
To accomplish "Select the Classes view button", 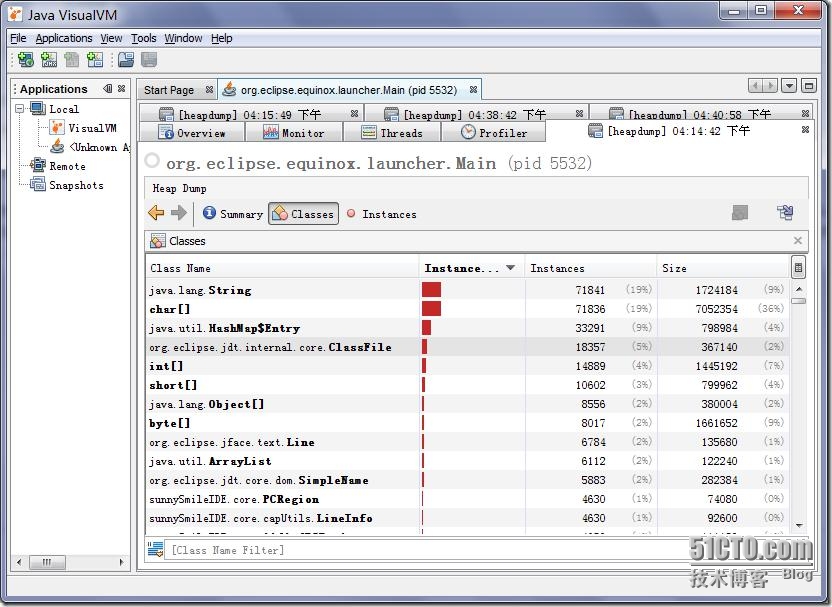I will tap(304, 214).
